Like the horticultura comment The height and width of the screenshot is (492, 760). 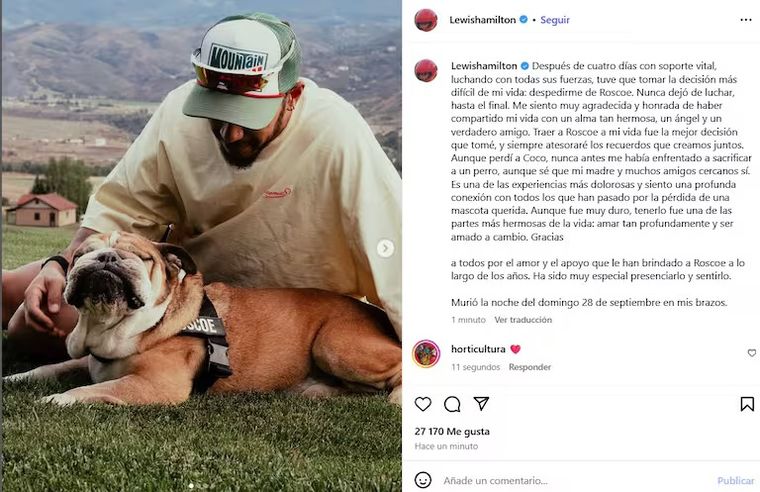751,353
